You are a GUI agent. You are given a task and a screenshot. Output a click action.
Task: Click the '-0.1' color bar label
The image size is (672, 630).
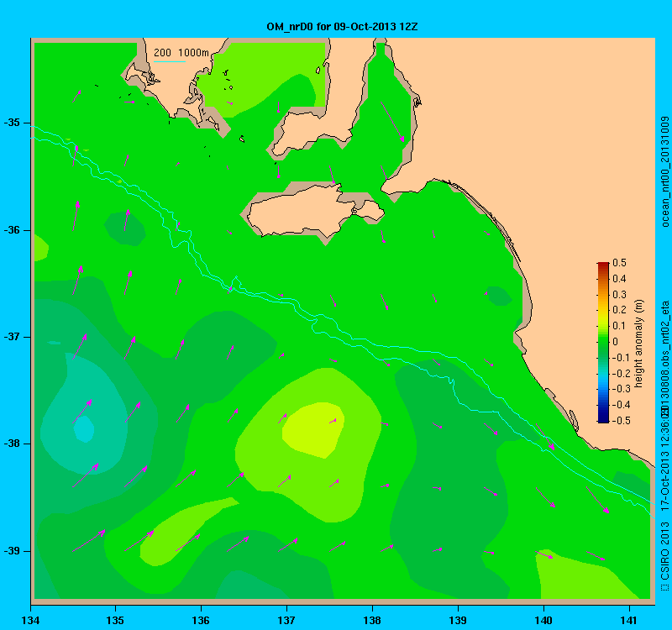pos(620,358)
